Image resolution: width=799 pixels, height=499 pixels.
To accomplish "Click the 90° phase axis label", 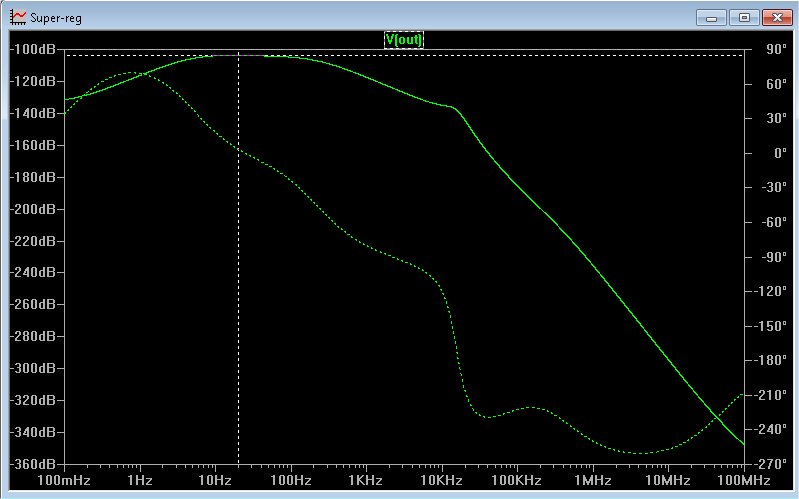I will click(776, 49).
